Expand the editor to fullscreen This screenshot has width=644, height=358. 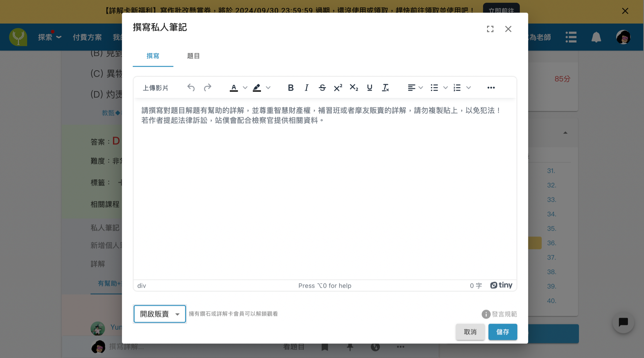click(490, 29)
